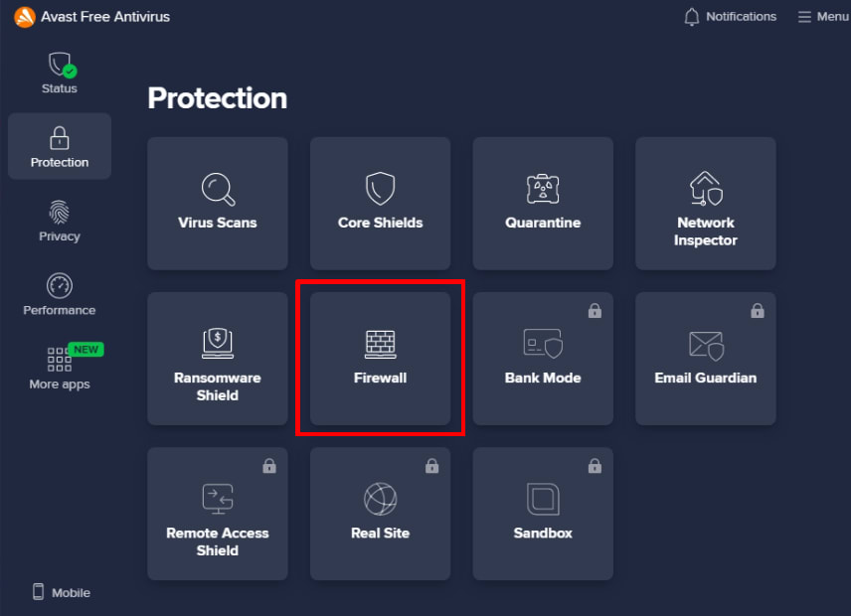Viewport: 851px width, 616px height.
Task: Open the Virus Scans tile
Action: (218, 204)
